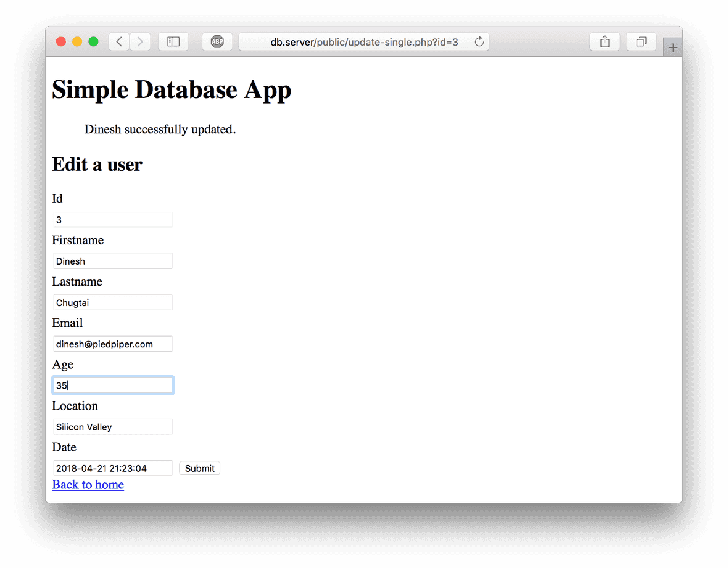Viewport: 728px width, 568px height.
Task: Reload the current page
Action: (x=479, y=41)
